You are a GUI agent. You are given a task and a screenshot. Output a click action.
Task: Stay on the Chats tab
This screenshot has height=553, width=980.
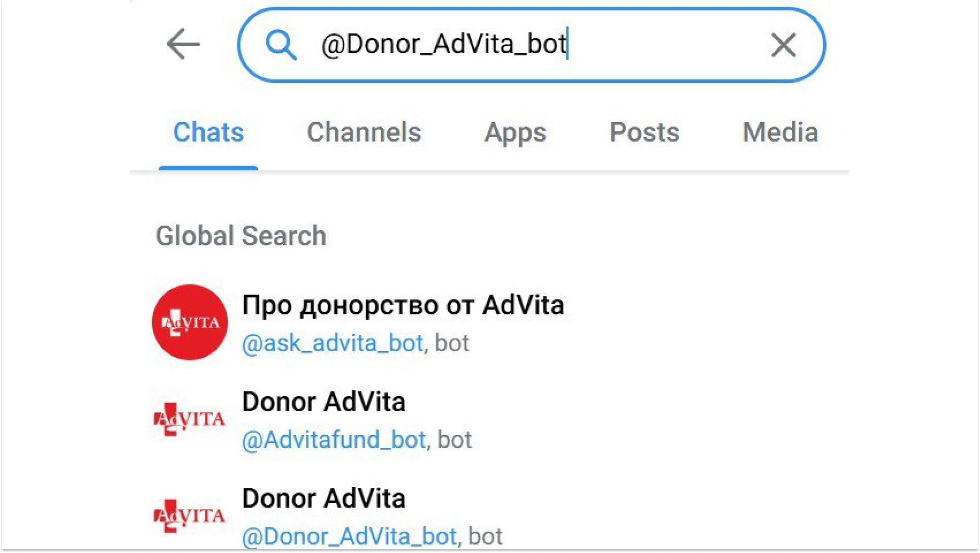click(x=208, y=132)
